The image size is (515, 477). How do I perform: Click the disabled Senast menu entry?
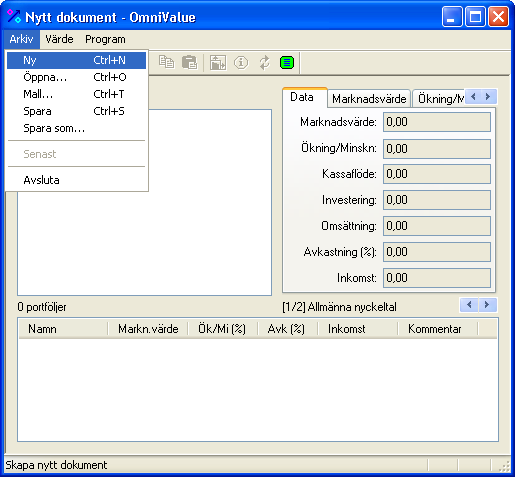(x=76, y=154)
